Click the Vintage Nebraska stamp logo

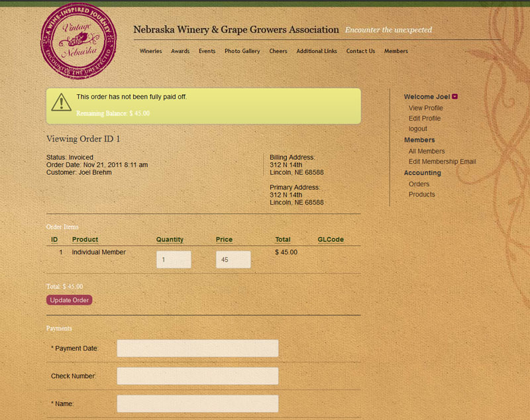point(78,41)
